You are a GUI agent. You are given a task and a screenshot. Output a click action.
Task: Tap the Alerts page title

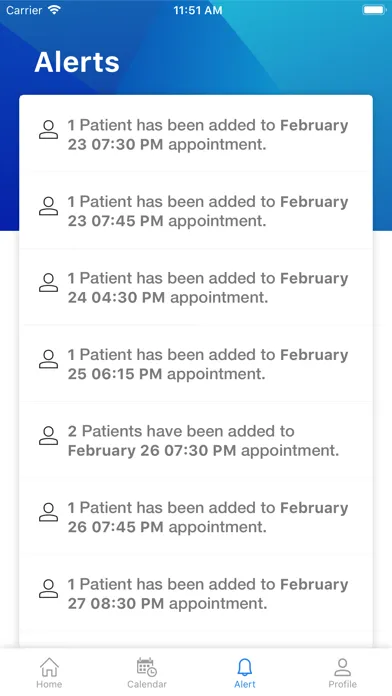pos(77,62)
